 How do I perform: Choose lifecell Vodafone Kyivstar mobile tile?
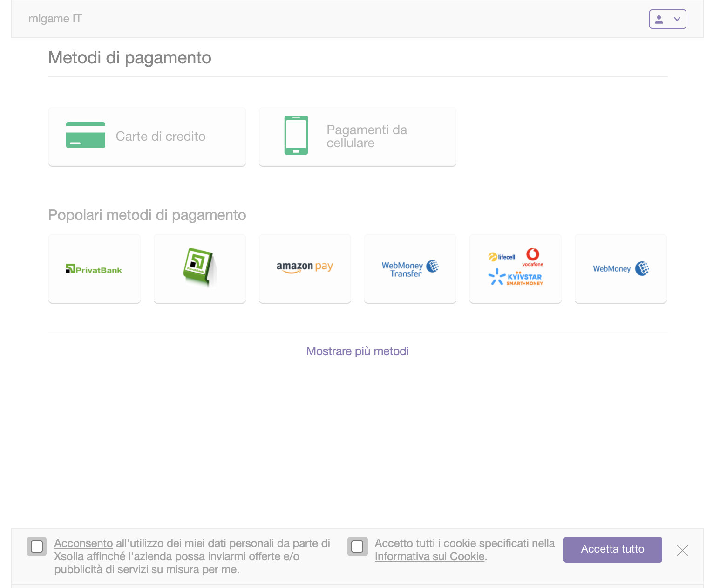point(516,269)
